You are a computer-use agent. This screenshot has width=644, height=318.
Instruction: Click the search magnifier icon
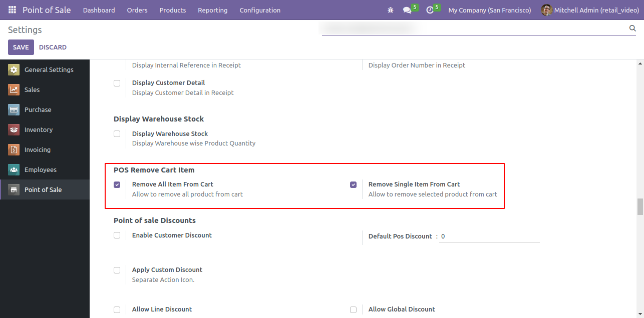pyautogui.click(x=632, y=28)
